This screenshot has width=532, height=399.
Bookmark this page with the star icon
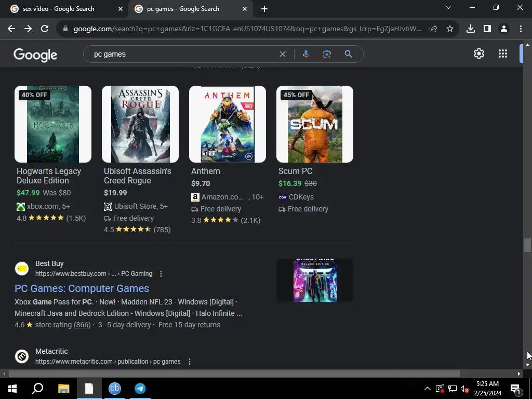(450, 29)
